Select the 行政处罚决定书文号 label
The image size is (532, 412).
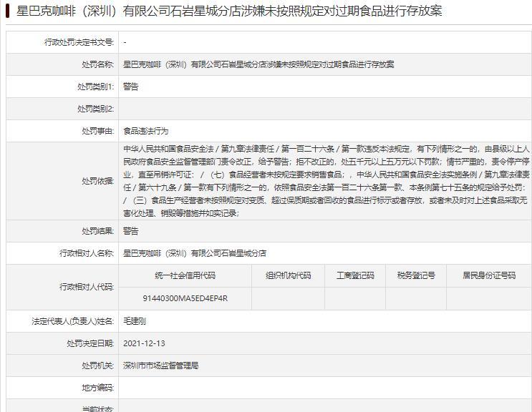point(79,42)
